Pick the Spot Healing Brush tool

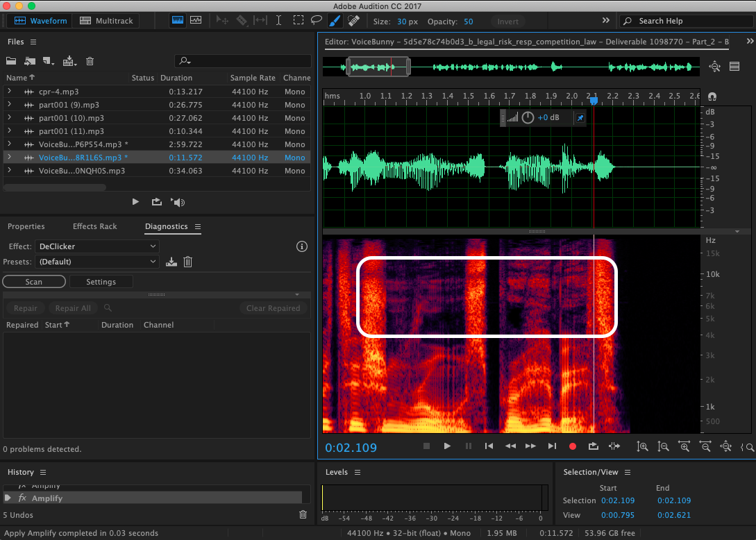pos(353,21)
